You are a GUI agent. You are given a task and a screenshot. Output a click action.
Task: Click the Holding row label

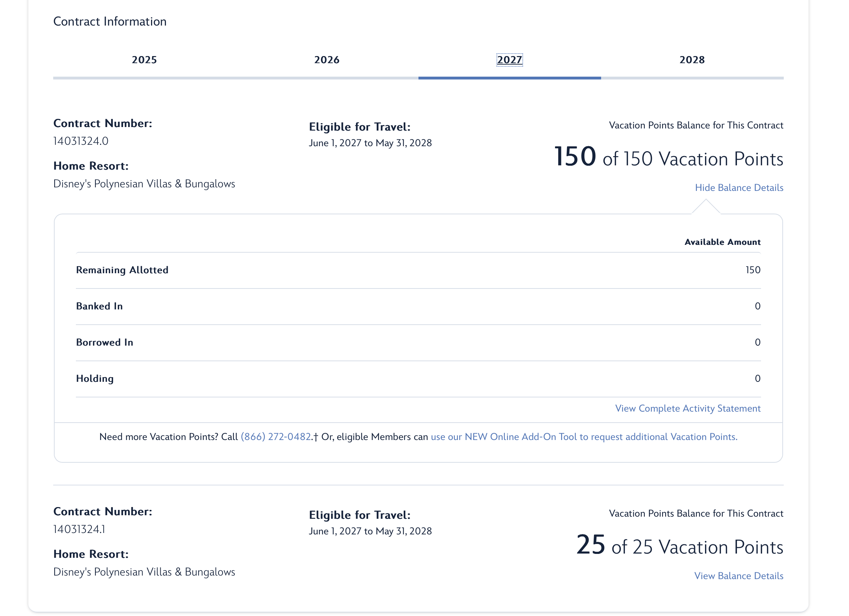[x=95, y=379]
